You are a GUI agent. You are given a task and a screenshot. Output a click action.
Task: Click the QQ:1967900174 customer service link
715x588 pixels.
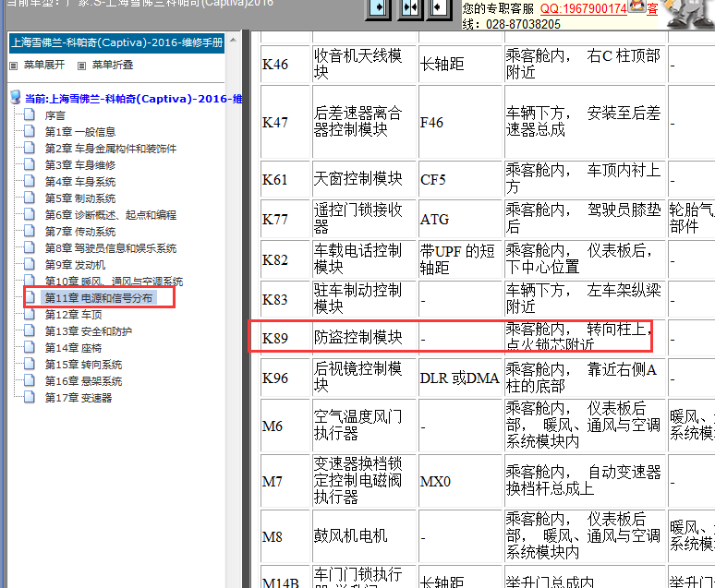coord(583,8)
